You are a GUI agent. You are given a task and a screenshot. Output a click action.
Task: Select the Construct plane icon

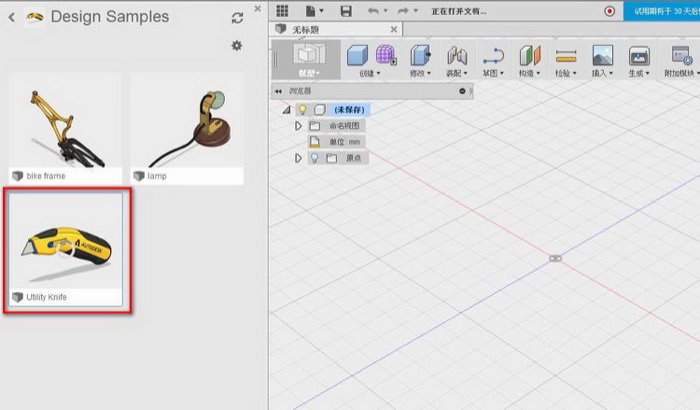(530, 56)
